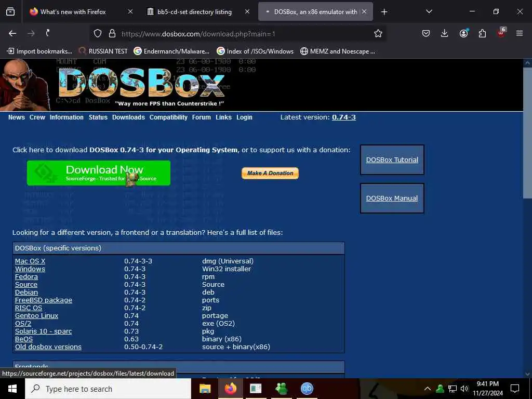Screen dimensions: 532x399
Task: Download the Mac OS X version
Action: point(30,261)
